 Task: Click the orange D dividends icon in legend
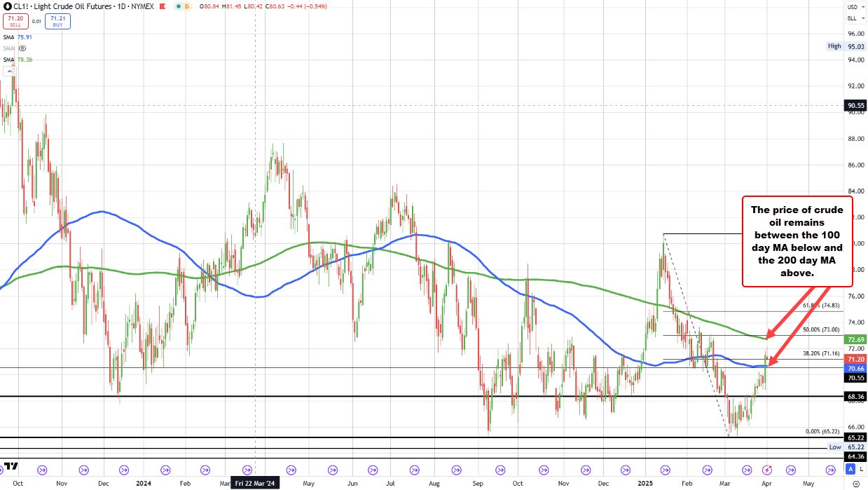point(187,7)
